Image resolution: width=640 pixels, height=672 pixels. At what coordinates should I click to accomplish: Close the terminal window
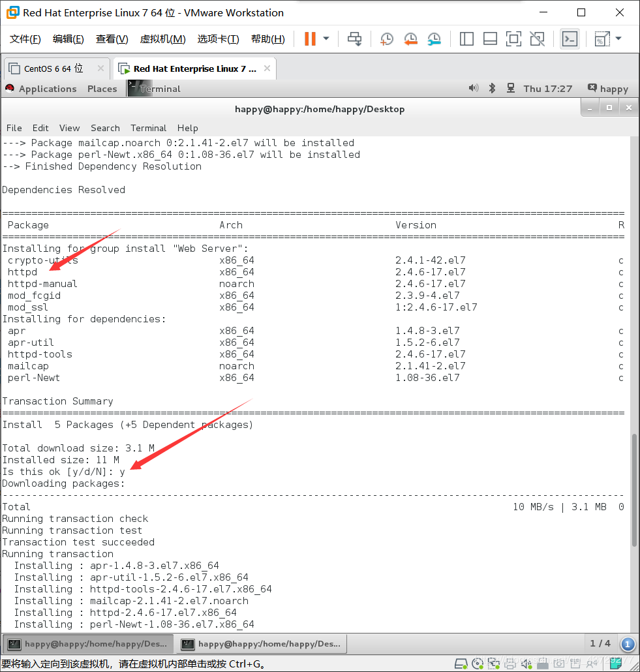[628, 108]
